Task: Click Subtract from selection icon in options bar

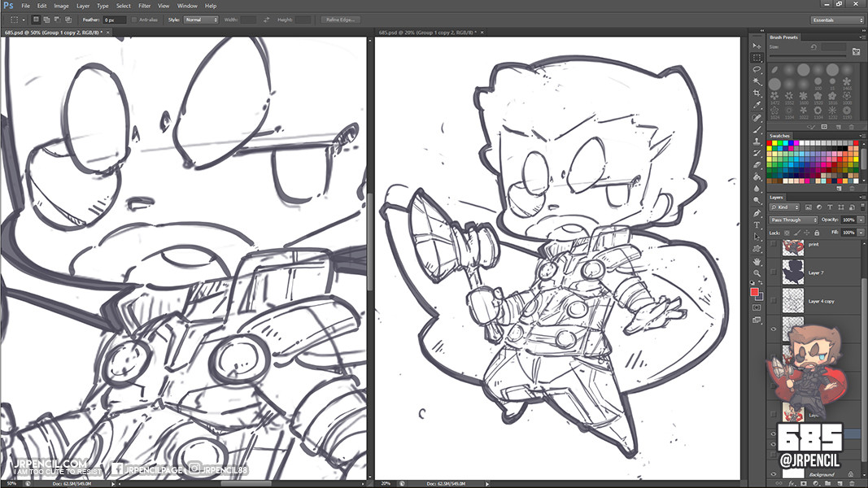Action: (x=57, y=20)
